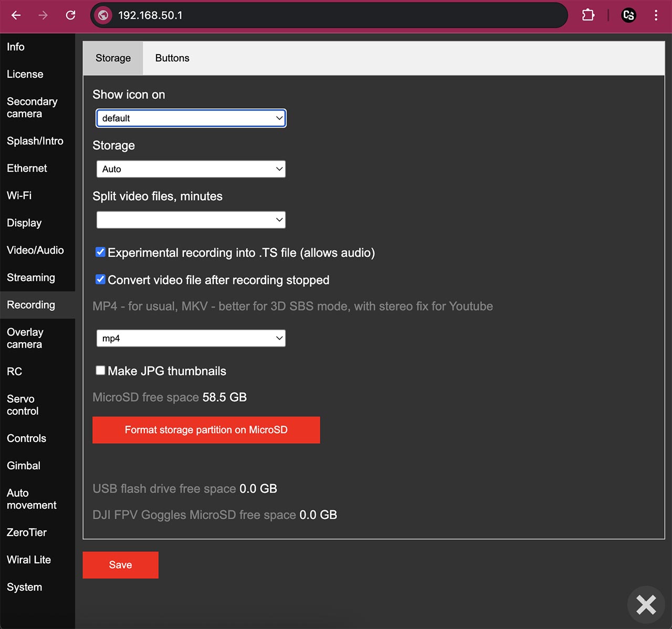Open browser three-dot menu
This screenshot has width=672, height=629.
click(x=656, y=15)
